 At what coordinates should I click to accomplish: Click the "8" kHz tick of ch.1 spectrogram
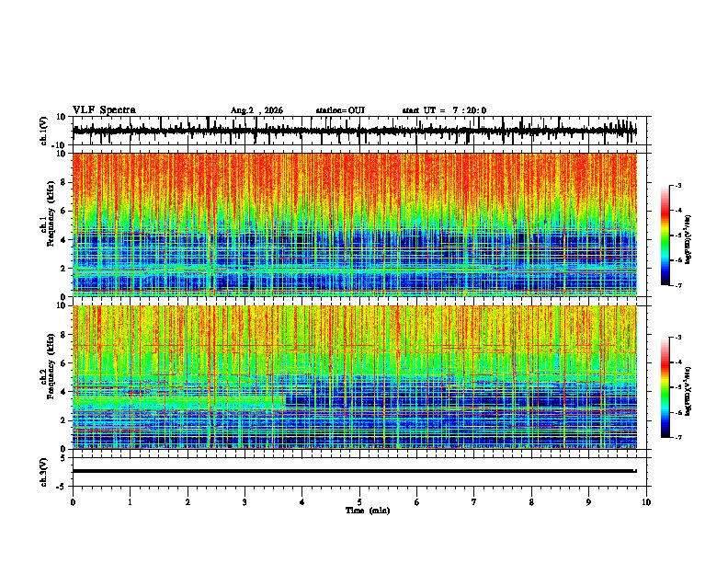click(63, 182)
